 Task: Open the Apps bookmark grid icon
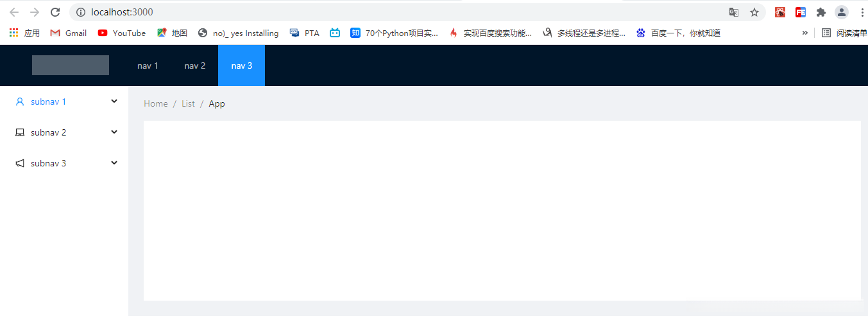14,33
